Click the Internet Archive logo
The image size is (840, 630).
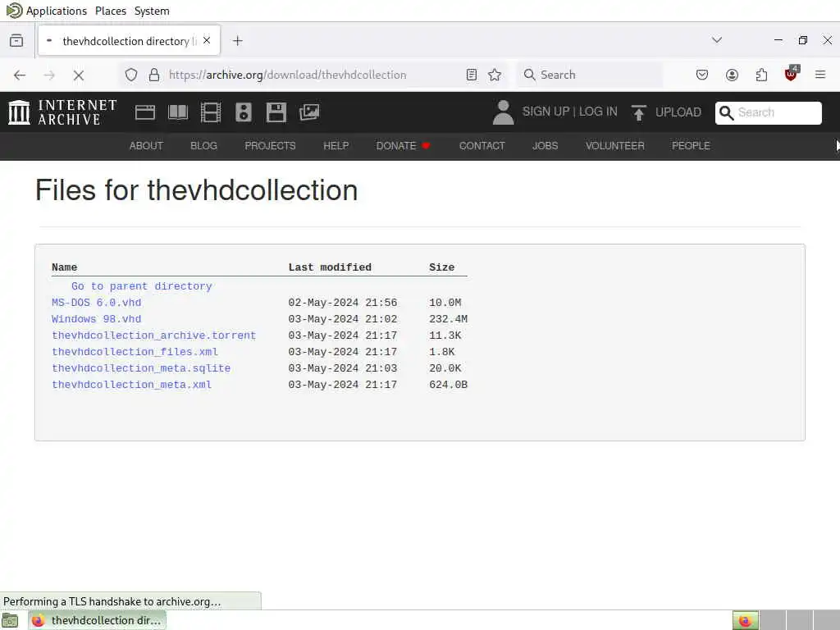(62, 112)
